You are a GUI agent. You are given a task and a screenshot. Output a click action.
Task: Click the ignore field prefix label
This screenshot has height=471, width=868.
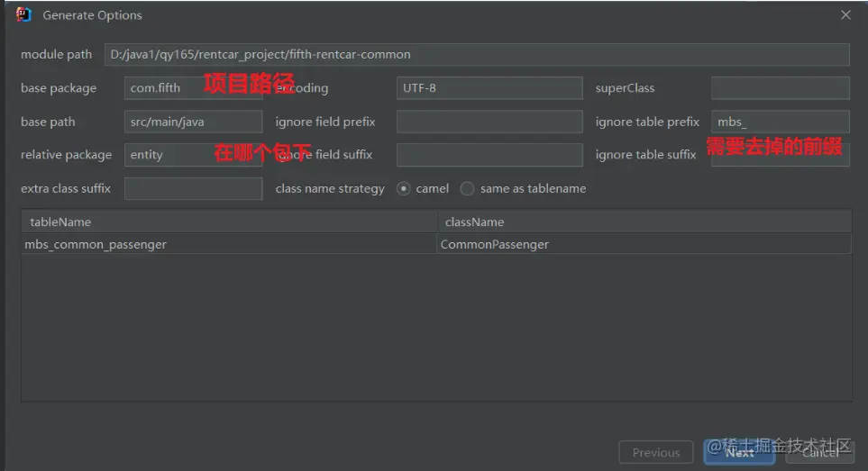325,122
